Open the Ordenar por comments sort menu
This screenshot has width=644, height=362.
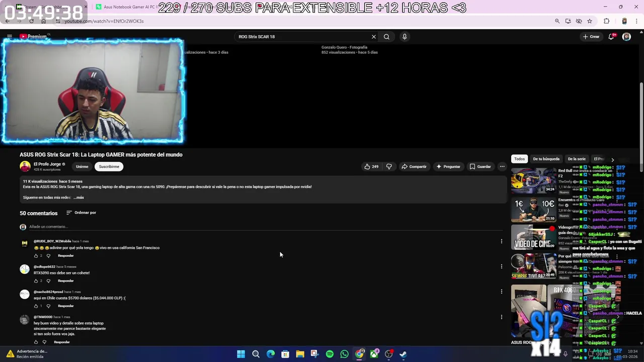pos(81,213)
